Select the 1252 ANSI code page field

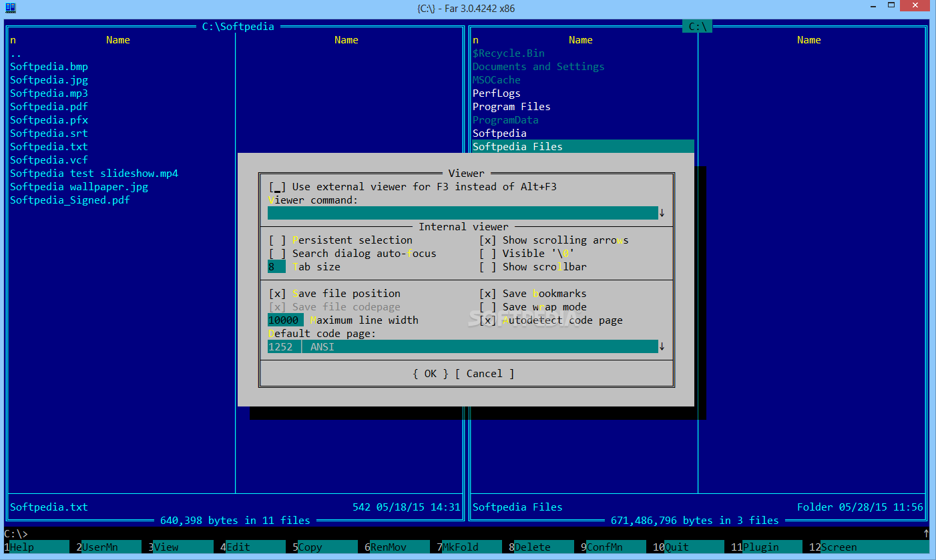pos(463,346)
